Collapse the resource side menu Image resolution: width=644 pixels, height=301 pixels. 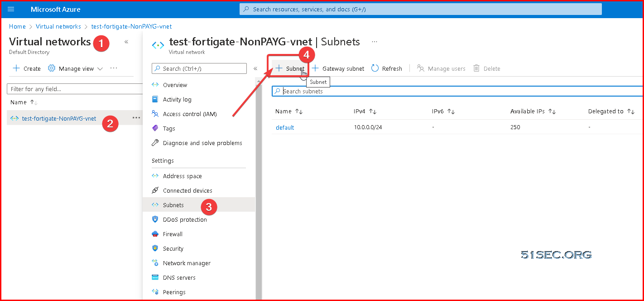(x=255, y=68)
